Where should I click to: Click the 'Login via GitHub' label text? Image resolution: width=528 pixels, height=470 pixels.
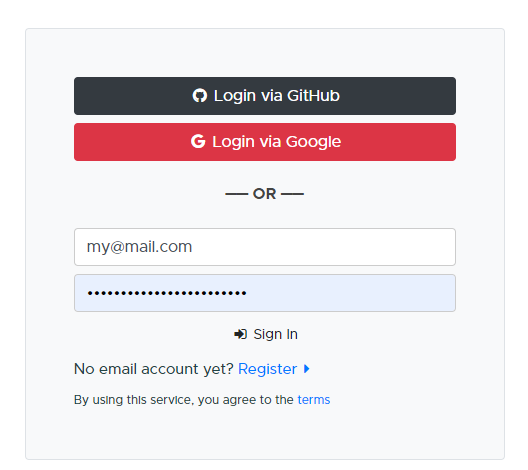coord(276,96)
